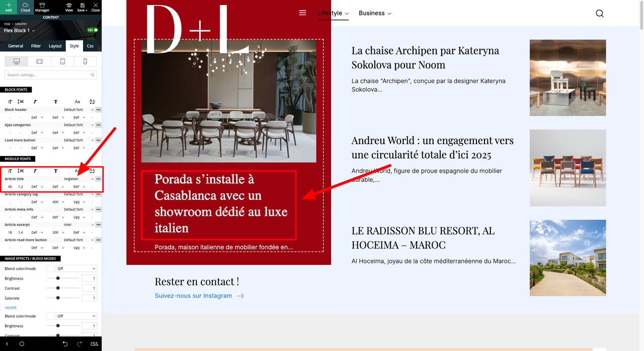Image resolution: width=644 pixels, height=351 pixels.
Task: Click Block Fonts letter spacing icon
Action: tap(92, 102)
